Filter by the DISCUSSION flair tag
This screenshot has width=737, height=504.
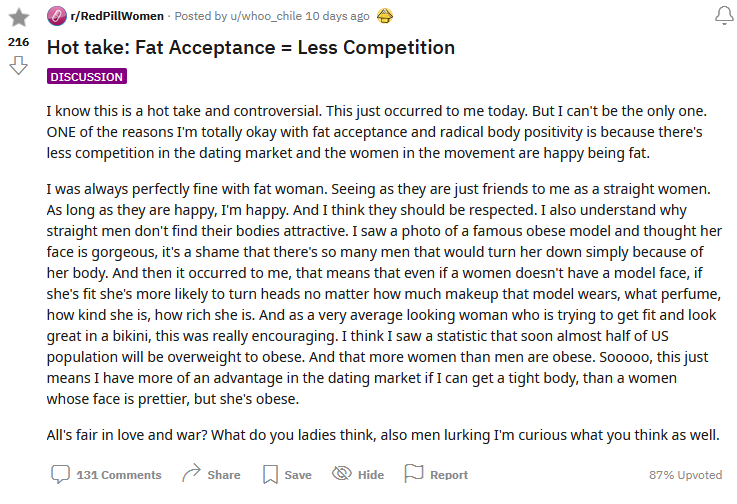pos(86,76)
